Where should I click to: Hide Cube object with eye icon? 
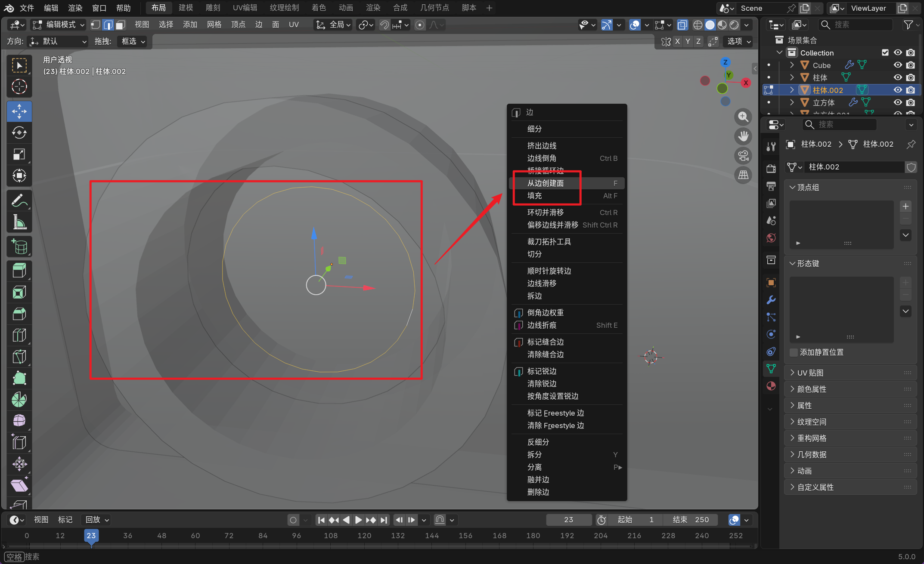point(898,65)
